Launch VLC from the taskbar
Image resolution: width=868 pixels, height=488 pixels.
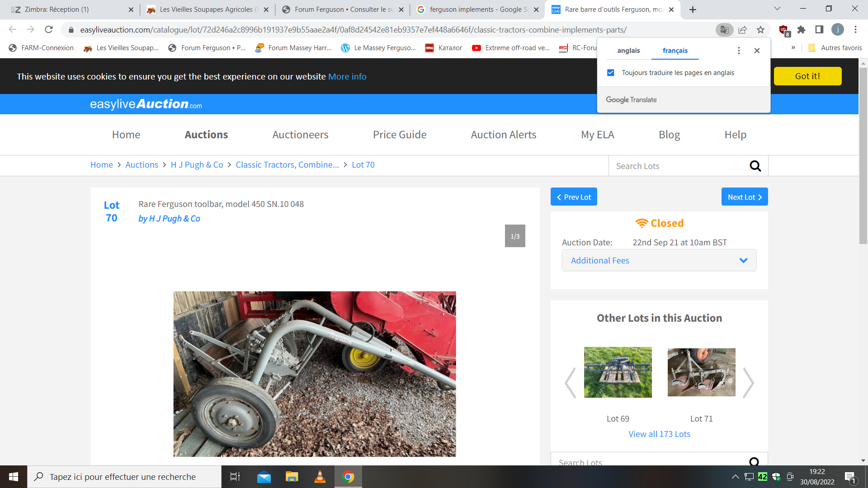[x=320, y=477]
